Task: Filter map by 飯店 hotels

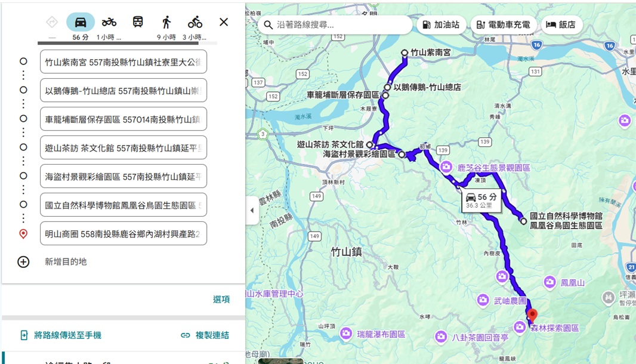Action: (561, 24)
